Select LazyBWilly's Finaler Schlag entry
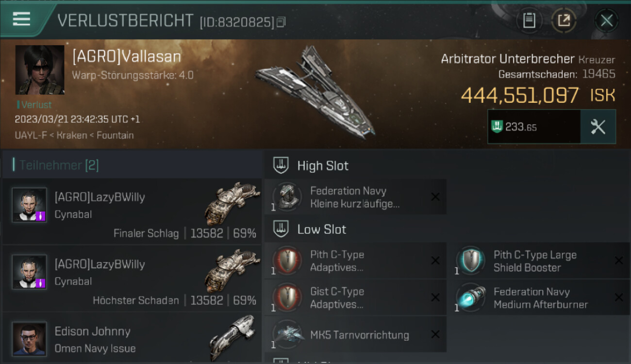631x364 pixels. coord(132,211)
